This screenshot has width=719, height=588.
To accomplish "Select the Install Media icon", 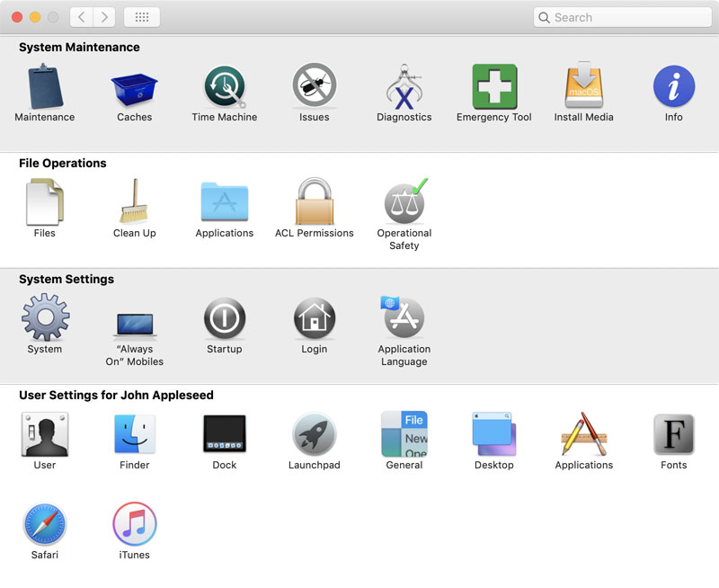I will click(x=583, y=87).
